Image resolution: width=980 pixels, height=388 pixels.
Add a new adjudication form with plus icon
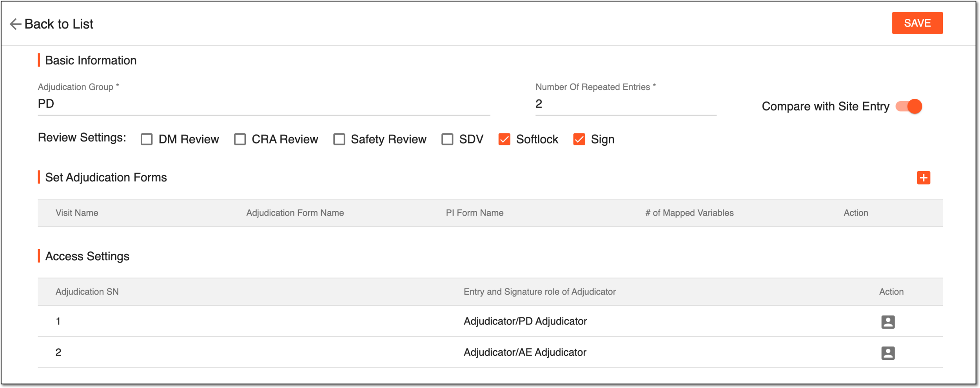click(x=923, y=178)
